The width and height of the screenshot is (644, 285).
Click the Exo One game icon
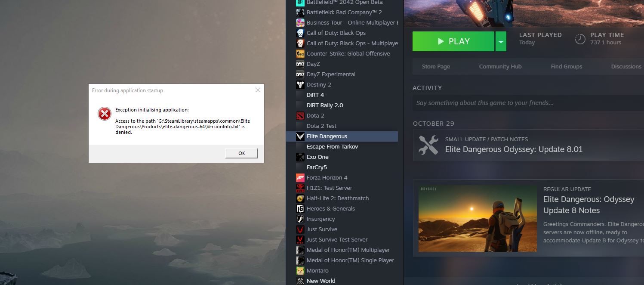click(x=300, y=157)
